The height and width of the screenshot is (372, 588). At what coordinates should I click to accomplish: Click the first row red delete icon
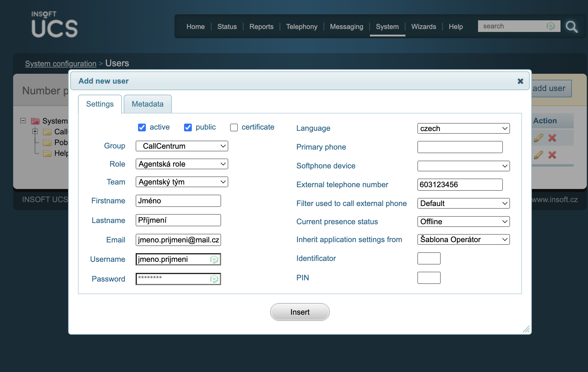click(x=552, y=138)
